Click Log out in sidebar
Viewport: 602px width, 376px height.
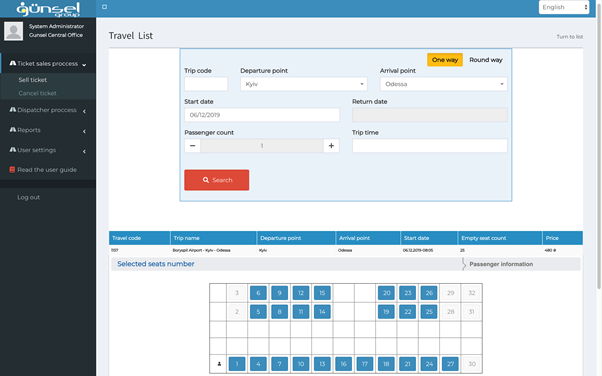28,197
